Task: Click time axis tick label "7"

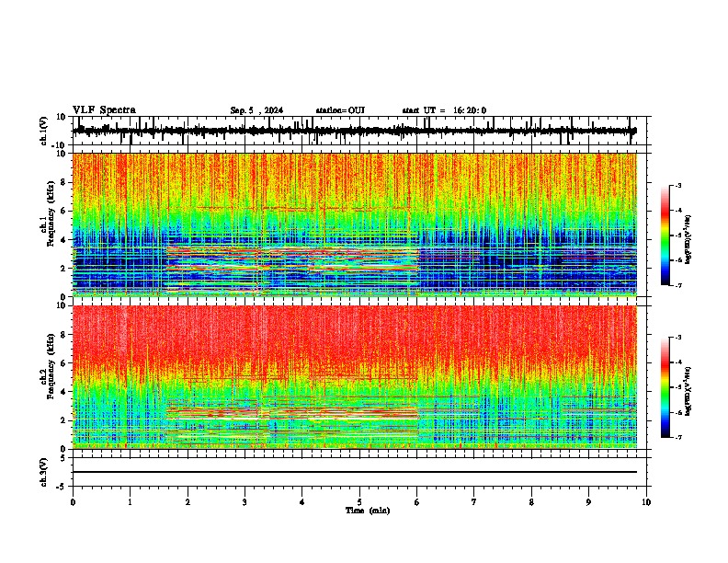Action: 474,502
